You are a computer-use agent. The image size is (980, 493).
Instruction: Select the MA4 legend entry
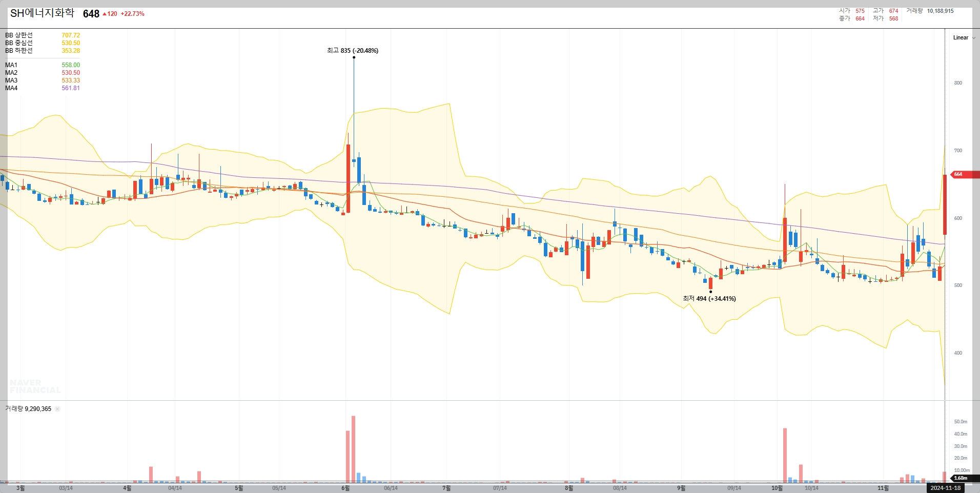click(x=11, y=88)
